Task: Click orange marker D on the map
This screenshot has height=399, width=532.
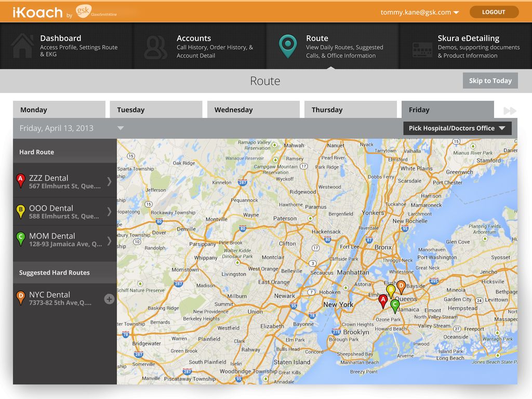Action: point(401,287)
